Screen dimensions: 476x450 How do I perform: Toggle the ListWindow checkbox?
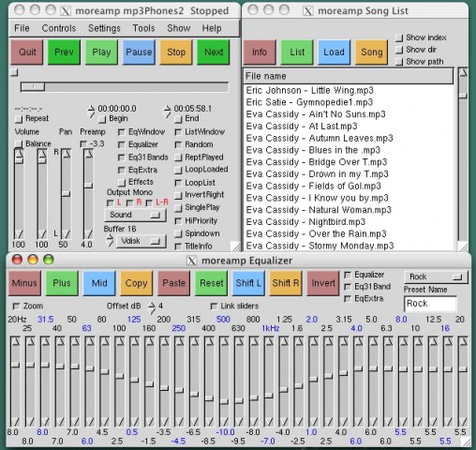coord(178,132)
